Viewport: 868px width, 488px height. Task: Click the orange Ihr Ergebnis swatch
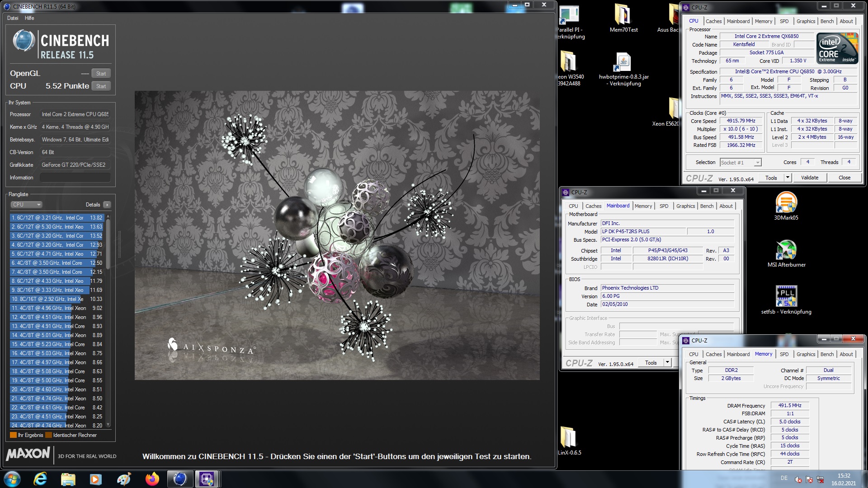[13, 435]
